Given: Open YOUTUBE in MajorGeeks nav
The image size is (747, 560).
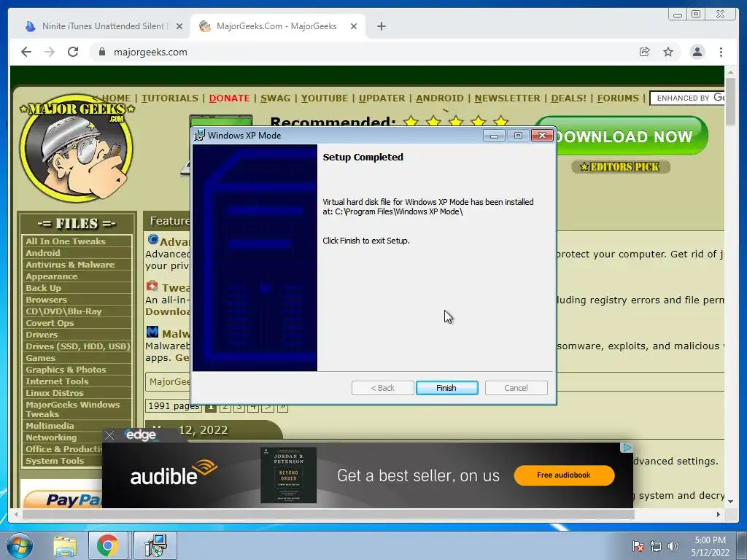Looking at the screenshot, I should (325, 98).
